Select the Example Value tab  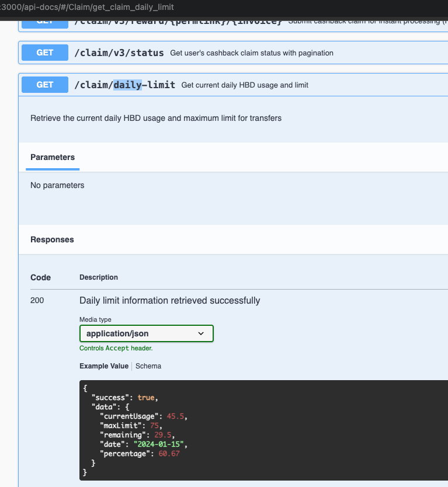coord(103,366)
